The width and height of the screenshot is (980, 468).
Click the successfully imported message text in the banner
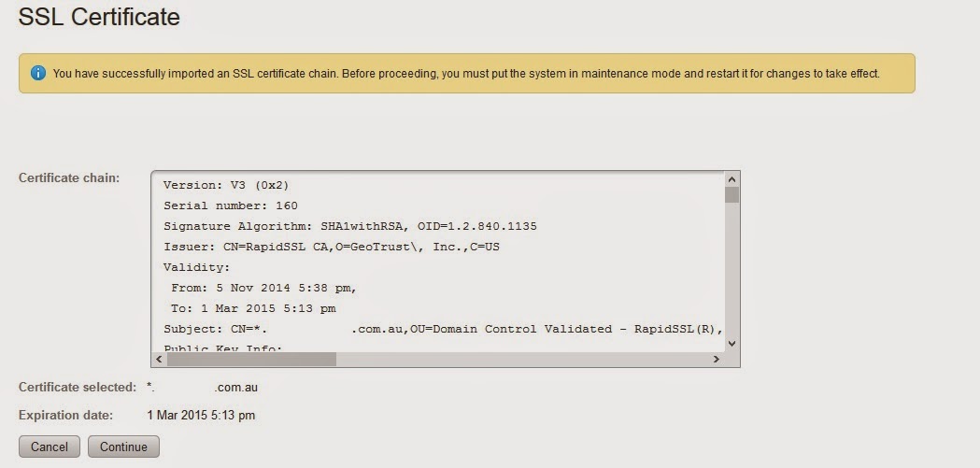(466, 74)
